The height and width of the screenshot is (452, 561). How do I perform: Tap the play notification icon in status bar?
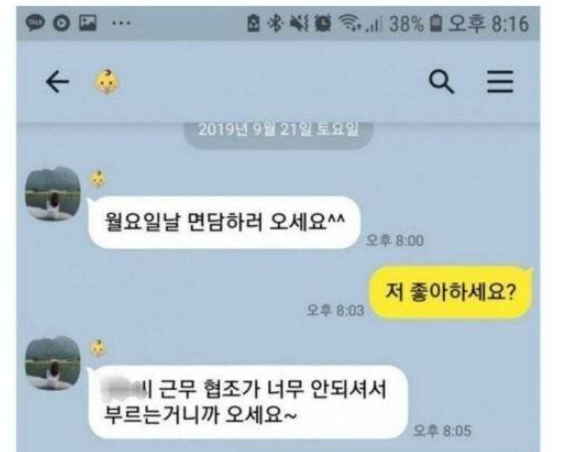61,24
